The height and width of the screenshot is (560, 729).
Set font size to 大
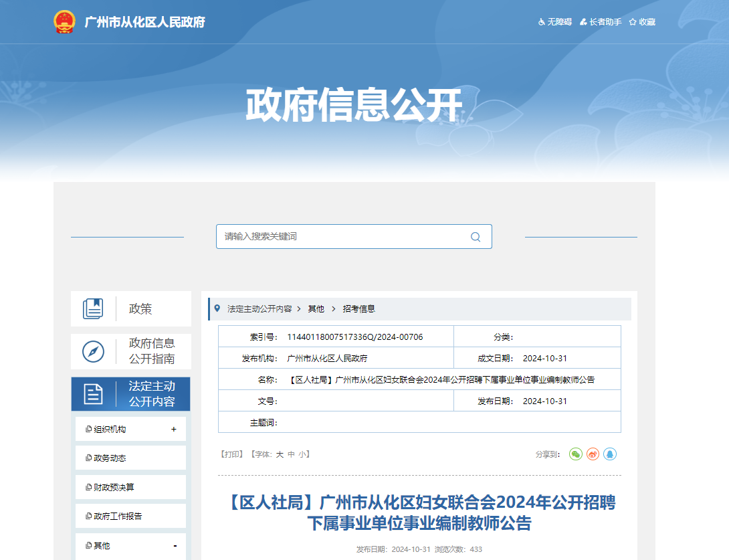[280, 454]
